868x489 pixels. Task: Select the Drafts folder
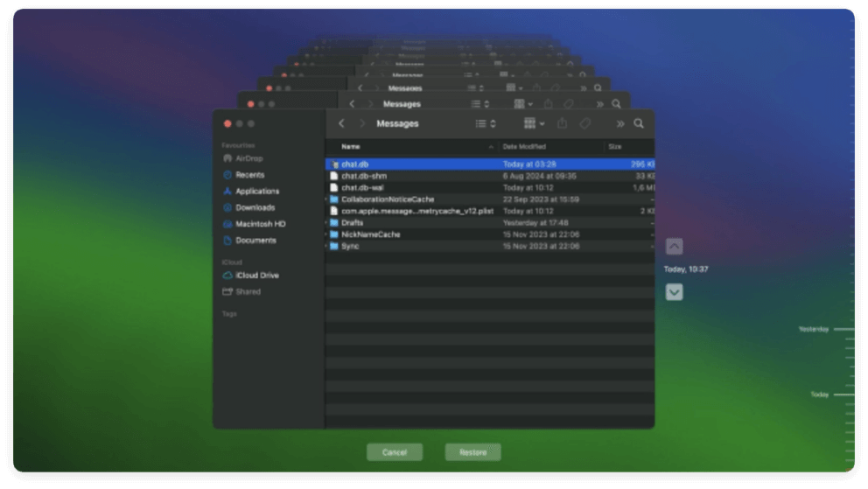[490, 223]
